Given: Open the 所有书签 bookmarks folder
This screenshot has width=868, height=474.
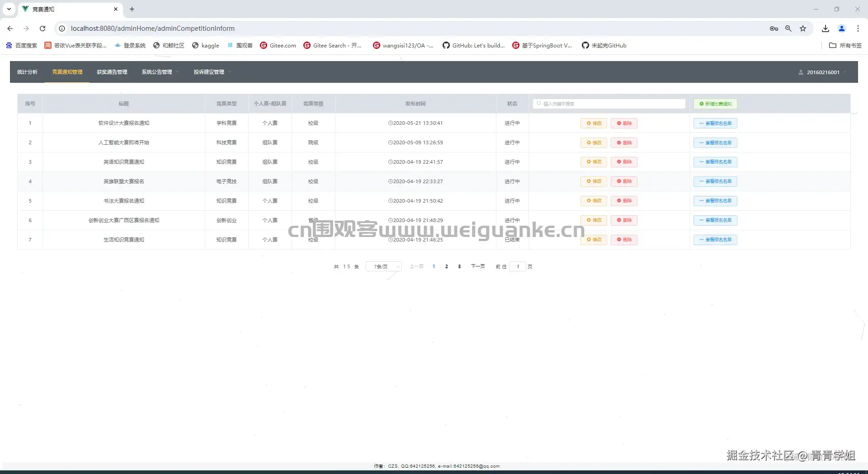Looking at the screenshot, I should (x=845, y=45).
